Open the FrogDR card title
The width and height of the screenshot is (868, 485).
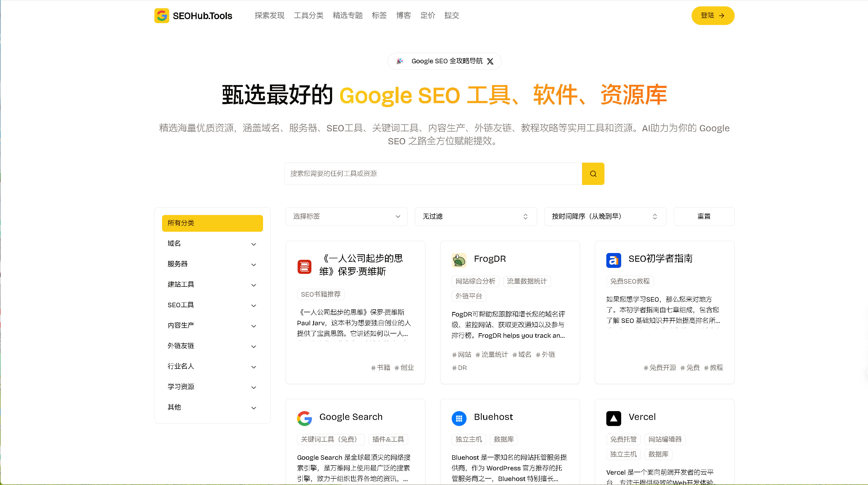[x=490, y=259]
